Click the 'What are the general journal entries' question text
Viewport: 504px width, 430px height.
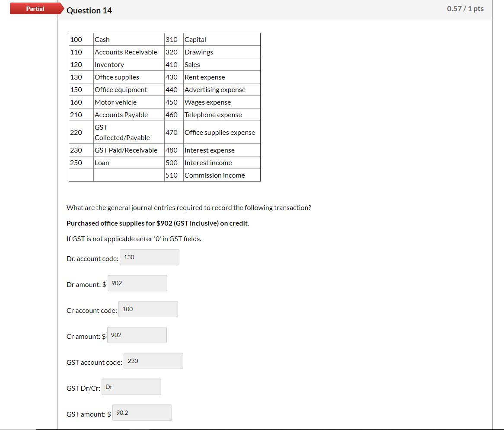coord(189,208)
